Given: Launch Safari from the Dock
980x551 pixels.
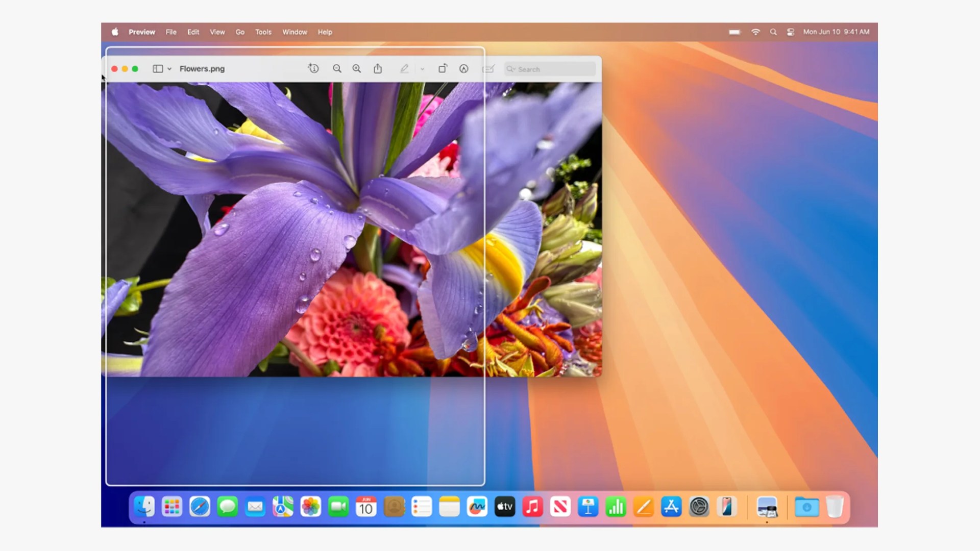Looking at the screenshot, I should 200,507.
